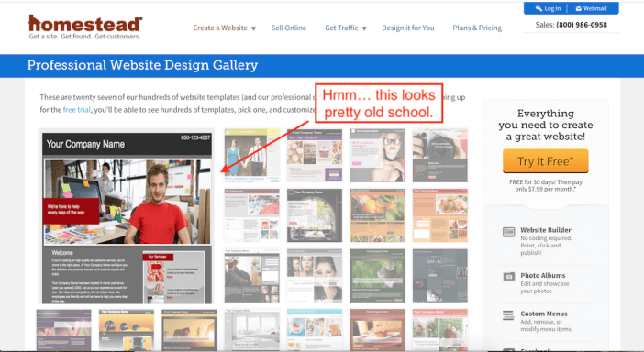Click the Custom Menus heading
The width and height of the screenshot is (644, 352).
544,313
